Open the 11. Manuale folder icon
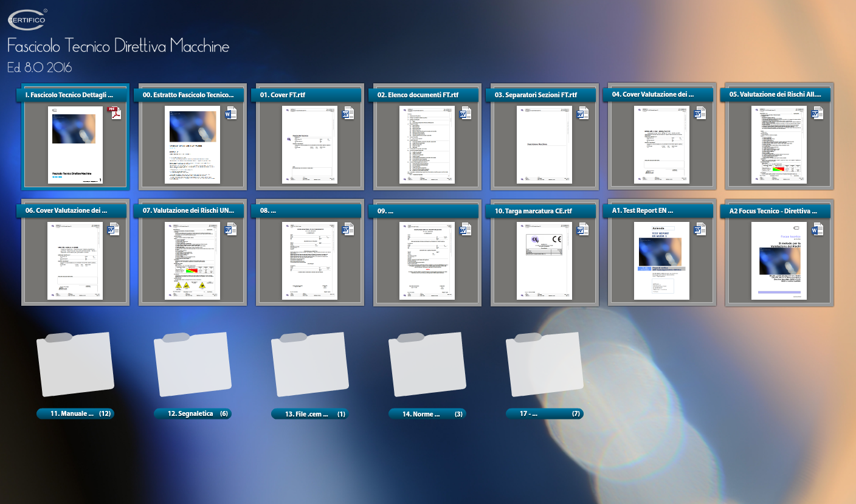Image resolution: width=856 pixels, height=504 pixels. coord(75,364)
